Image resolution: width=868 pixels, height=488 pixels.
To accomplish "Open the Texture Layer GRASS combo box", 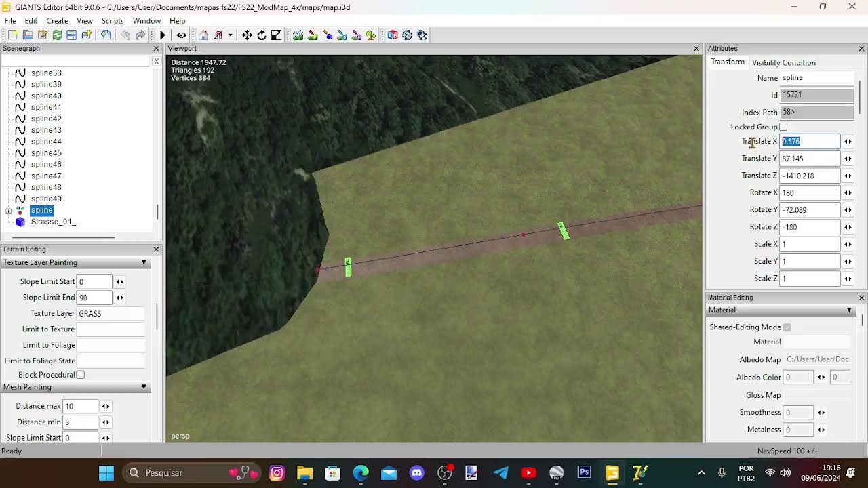I will (111, 314).
